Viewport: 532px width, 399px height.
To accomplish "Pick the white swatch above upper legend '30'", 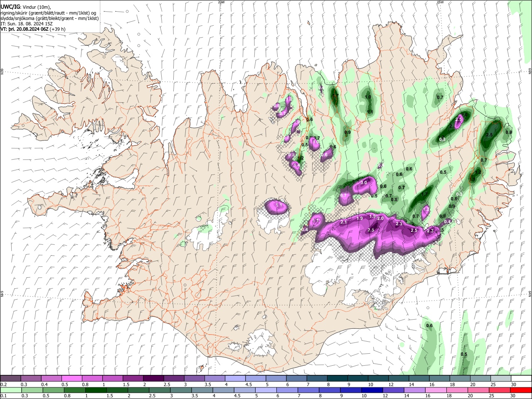I will [x=521, y=378].
